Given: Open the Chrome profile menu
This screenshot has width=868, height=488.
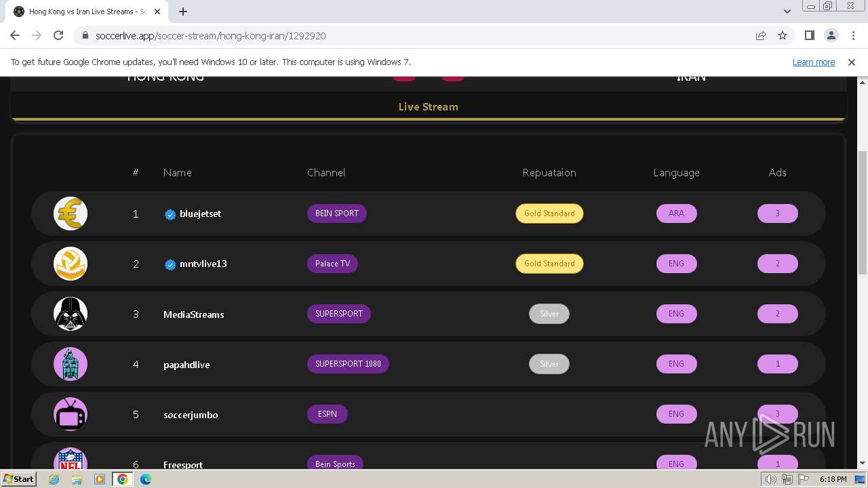Looking at the screenshot, I should [831, 35].
